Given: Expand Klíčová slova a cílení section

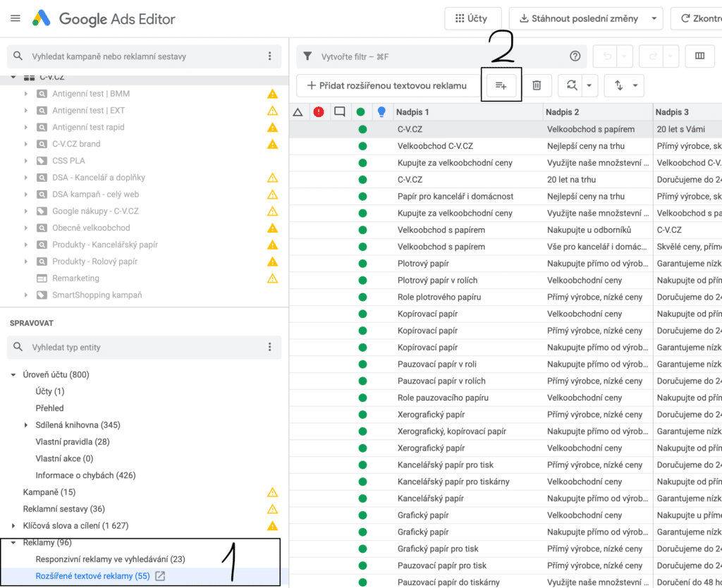Looking at the screenshot, I should pyautogui.click(x=13, y=526).
